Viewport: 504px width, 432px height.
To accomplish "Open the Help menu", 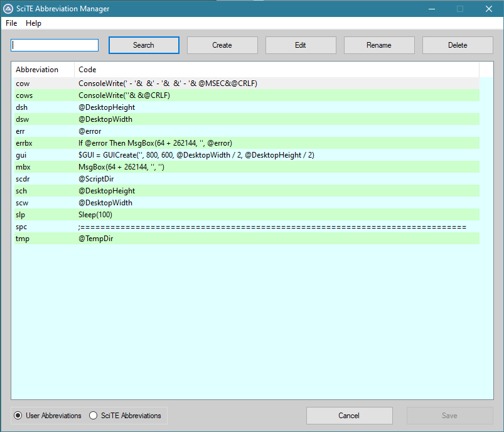I will click(x=33, y=23).
